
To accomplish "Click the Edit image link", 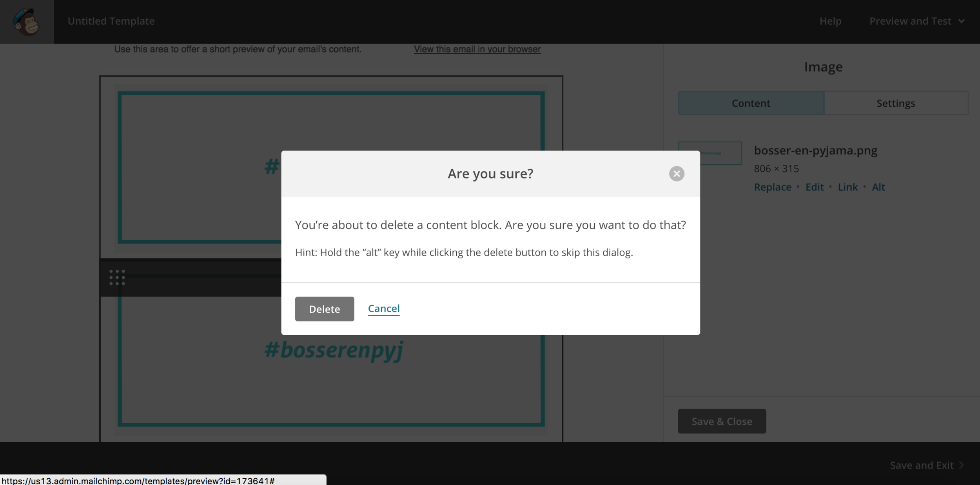I will pyautogui.click(x=814, y=187).
